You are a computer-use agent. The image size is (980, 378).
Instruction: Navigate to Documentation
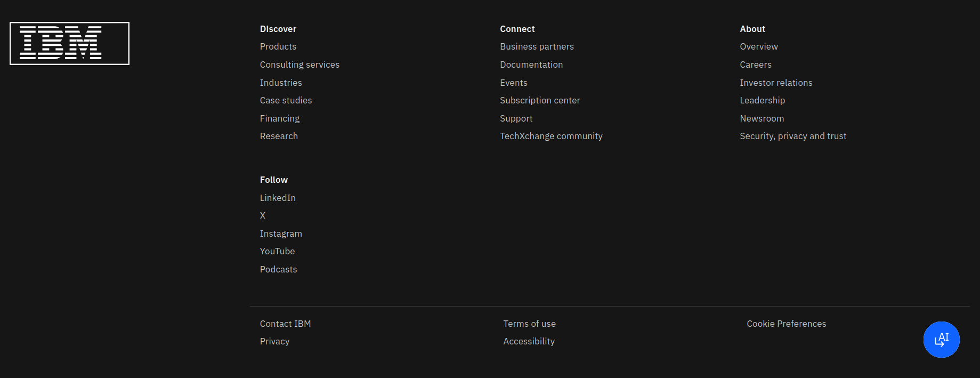(531, 65)
